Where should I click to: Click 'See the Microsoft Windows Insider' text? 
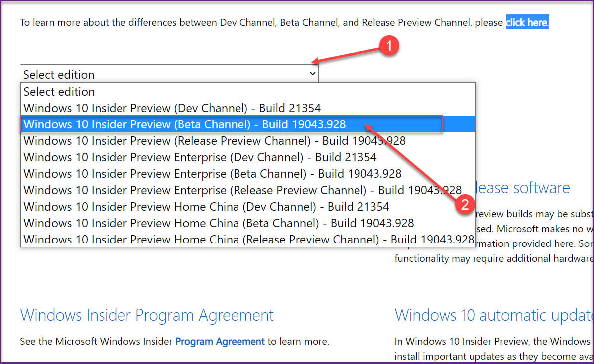click(96, 341)
